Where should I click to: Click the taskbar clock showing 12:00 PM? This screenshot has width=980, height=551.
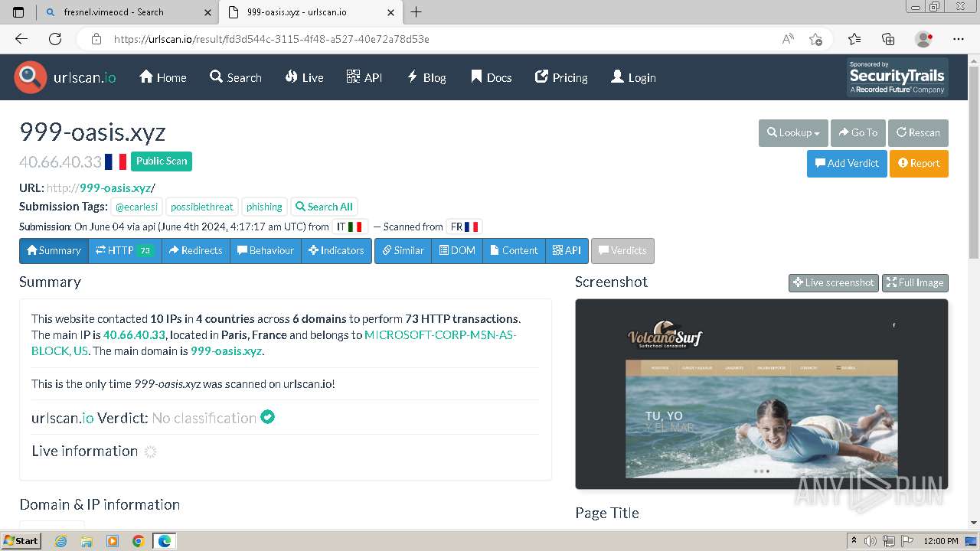pos(941,541)
